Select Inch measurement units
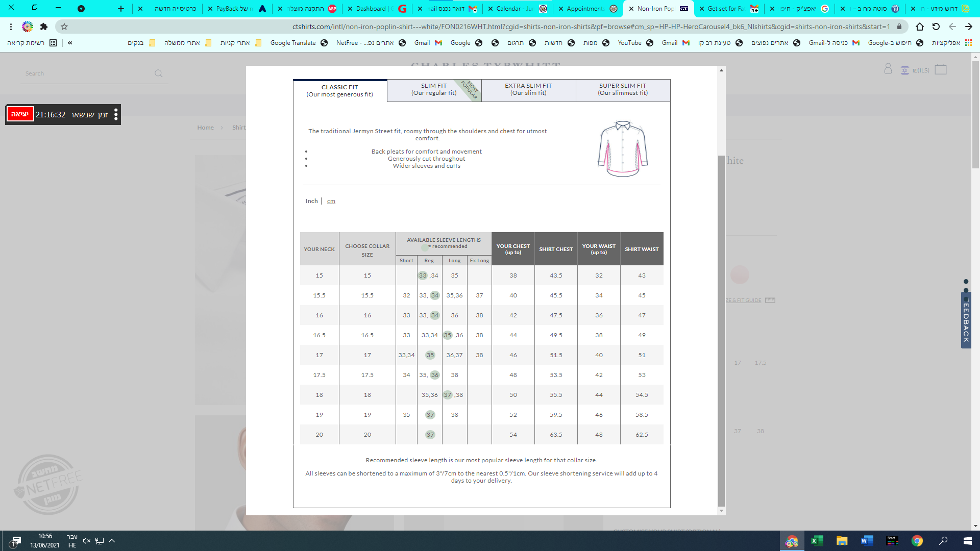 (311, 201)
